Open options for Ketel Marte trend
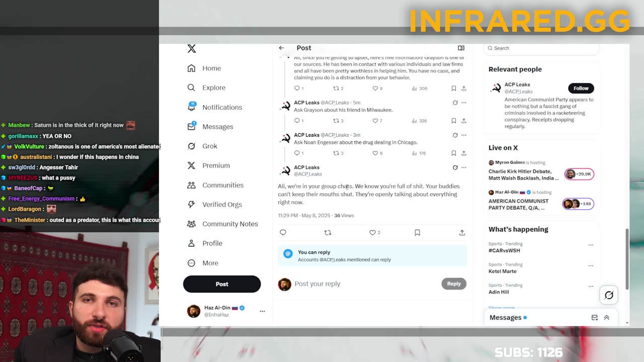Viewport: 644px width, 362px height. click(x=591, y=265)
